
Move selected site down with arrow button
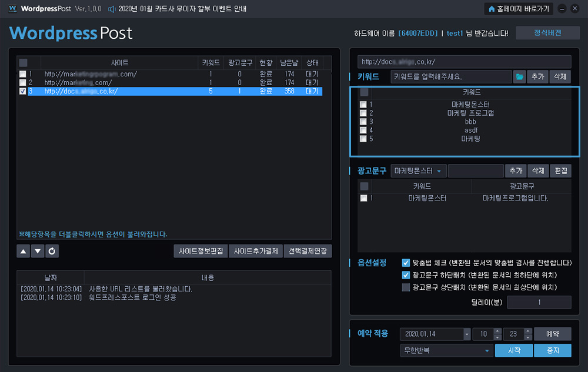coord(38,252)
